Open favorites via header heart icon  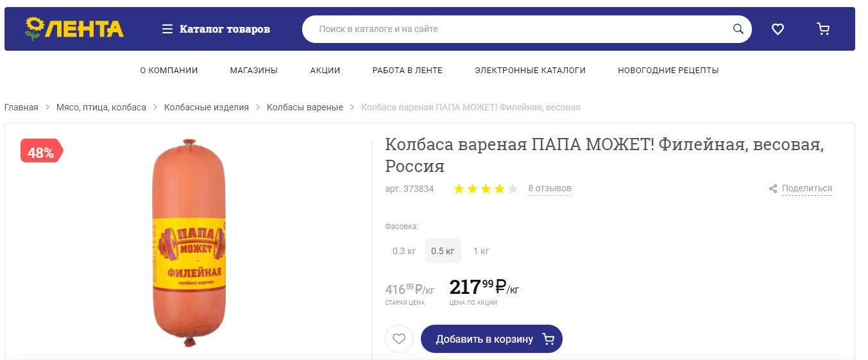pos(778,29)
